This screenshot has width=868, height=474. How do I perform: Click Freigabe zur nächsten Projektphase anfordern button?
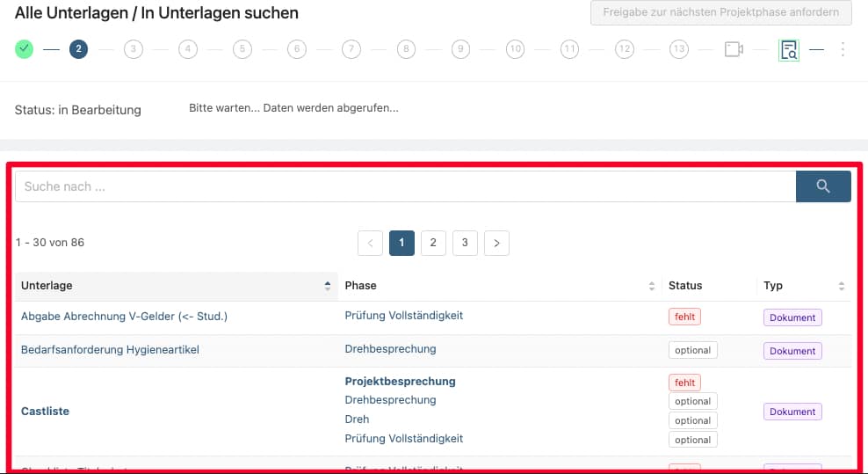click(x=720, y=12)
